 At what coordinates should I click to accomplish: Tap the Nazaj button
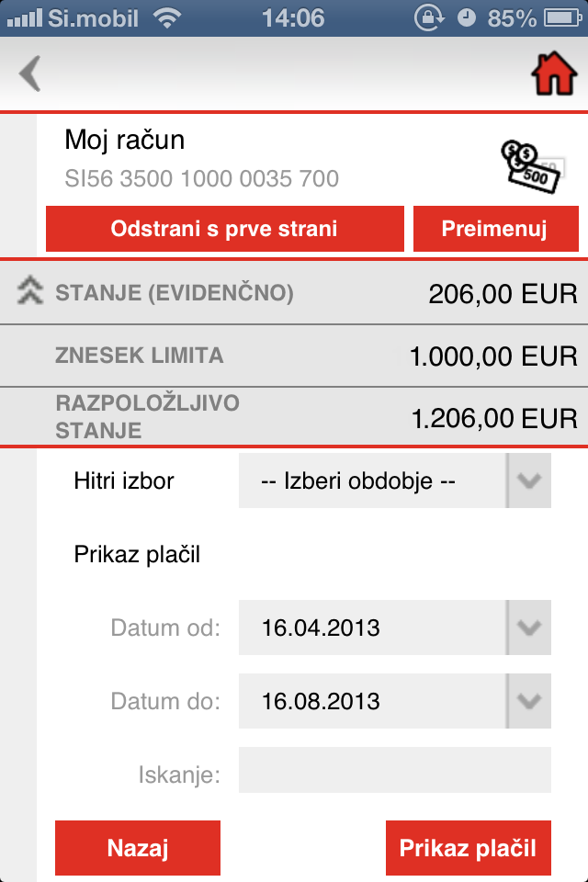(137, 848)
